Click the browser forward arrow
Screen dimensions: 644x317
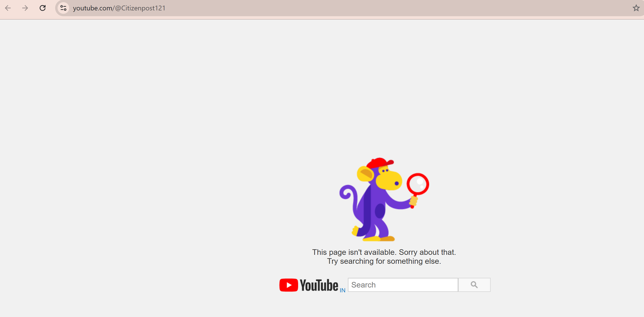tap(25, 8)
